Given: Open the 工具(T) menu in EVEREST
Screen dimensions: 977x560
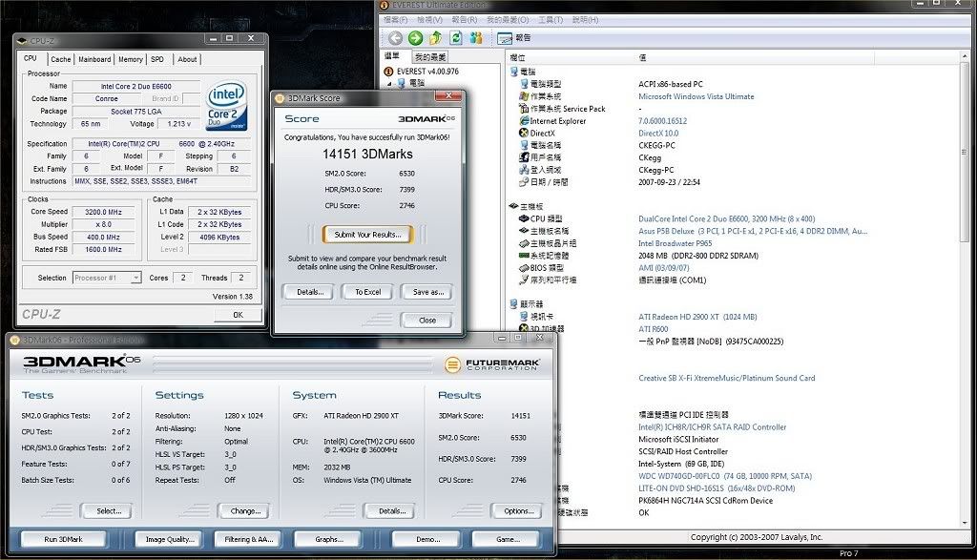Looking at the screenshot, I should coord(551,20).
